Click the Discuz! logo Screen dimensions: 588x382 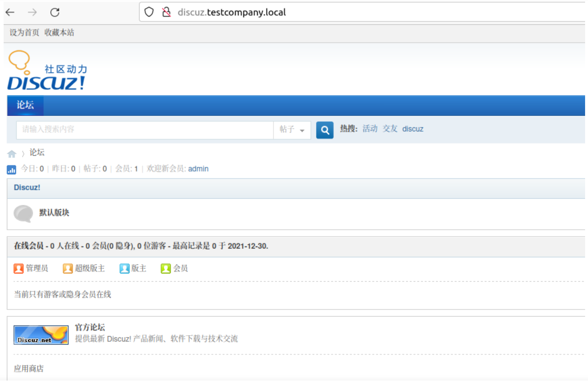(x=47, y=71)
